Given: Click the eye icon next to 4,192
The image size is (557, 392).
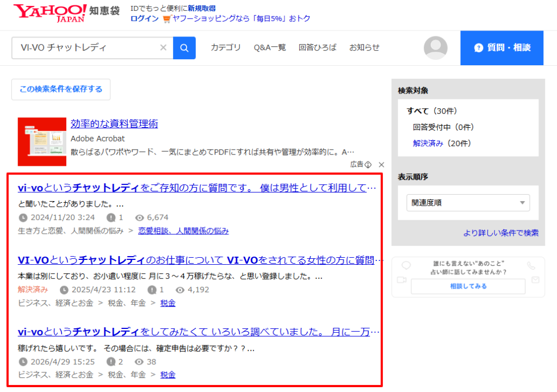Looking at the screenshot, I should 180,290.
